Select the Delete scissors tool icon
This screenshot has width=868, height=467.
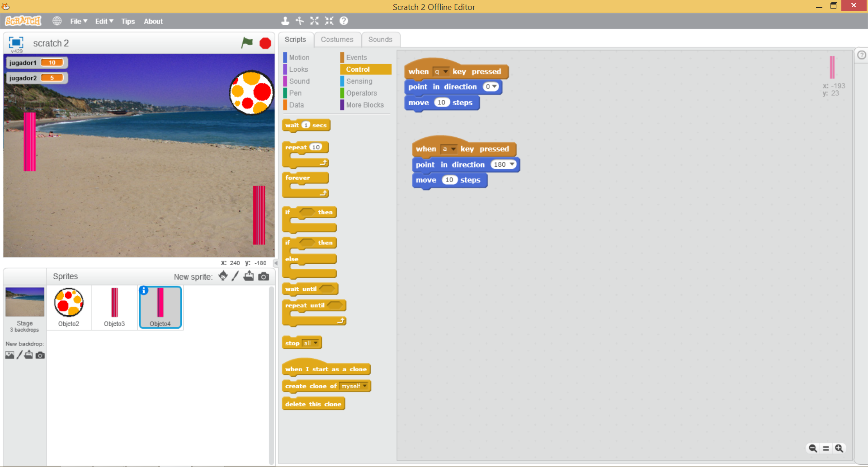tap(300, 21)
